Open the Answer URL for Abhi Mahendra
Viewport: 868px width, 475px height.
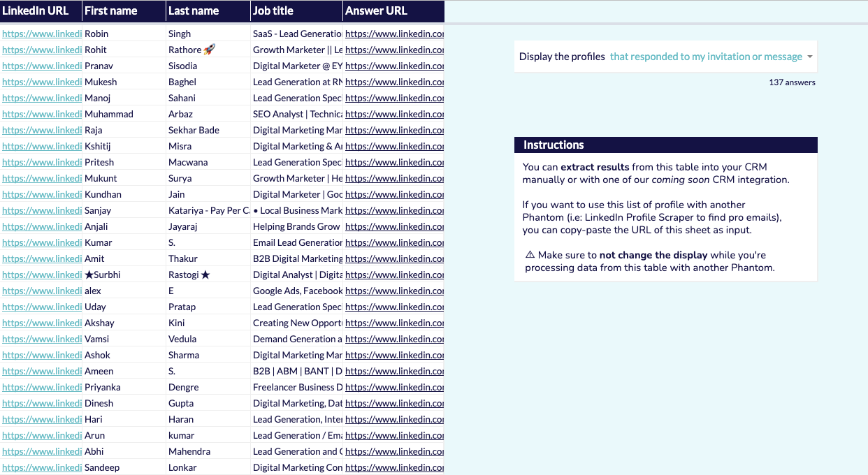394,451
